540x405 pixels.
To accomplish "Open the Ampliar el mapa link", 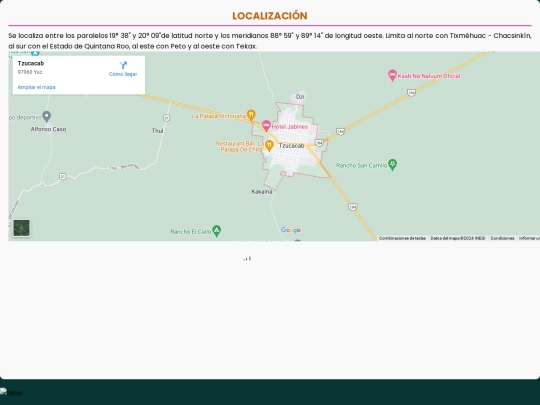I will click(37, 87).
